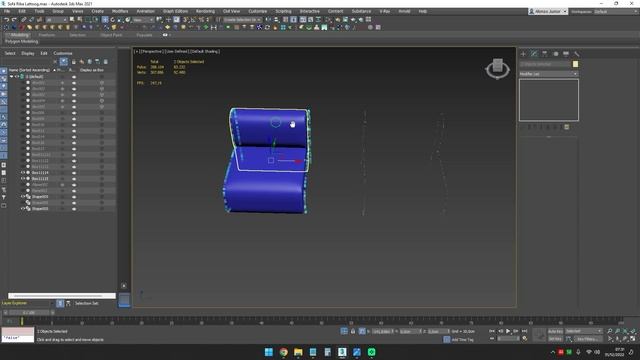Click the object color swatch in command panel

(x=575, y=64)
